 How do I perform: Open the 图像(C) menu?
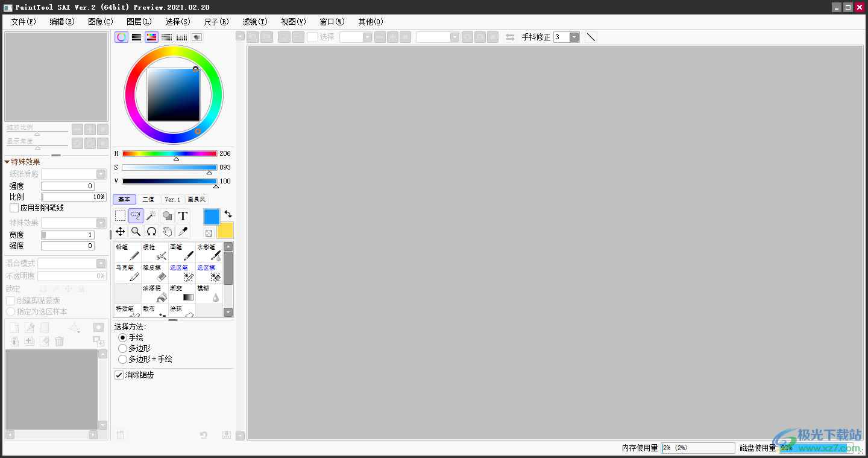pos(101,22)
